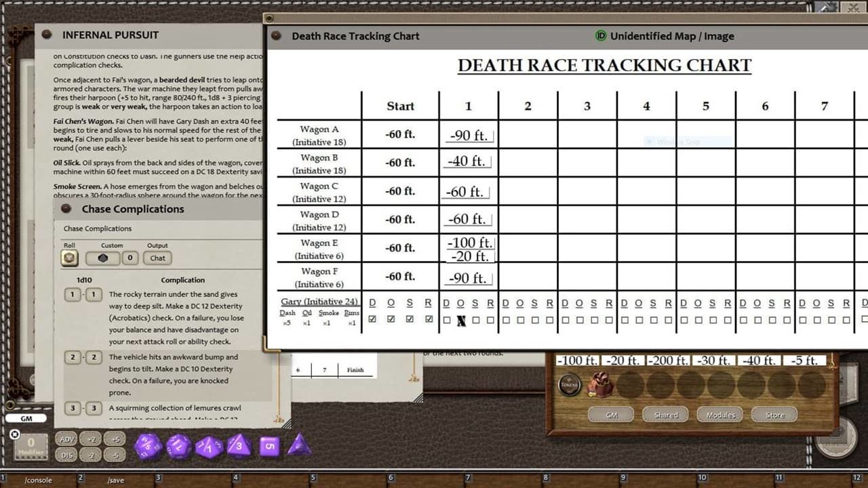Switch to the Modules tab in tokens panel

(719, 415)
